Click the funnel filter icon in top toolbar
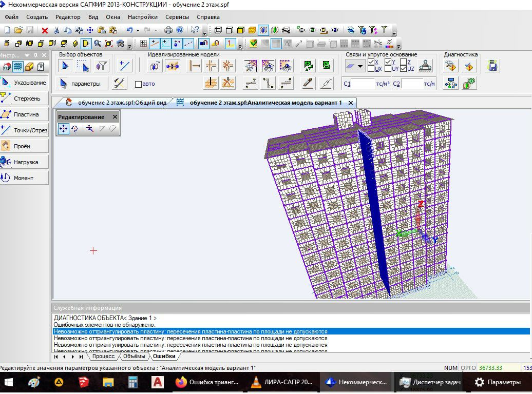532x394 pixels. pyautogui.click(x=384, y=30)
